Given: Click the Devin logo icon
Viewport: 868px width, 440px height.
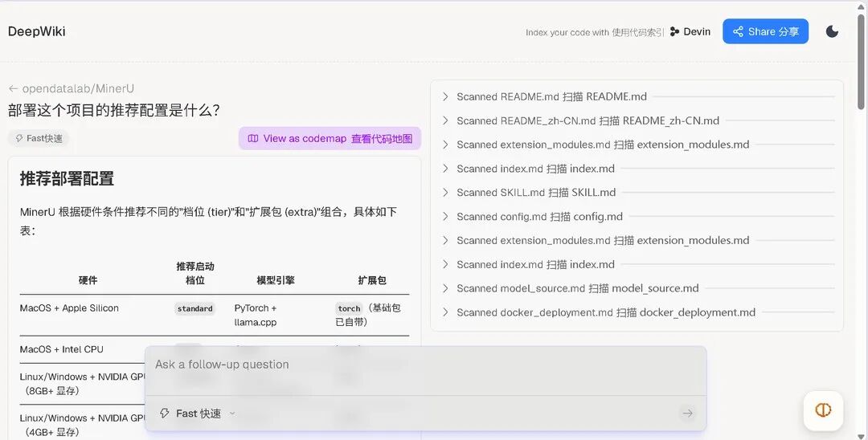Looking at the screenshot, I should coord(674,32).
